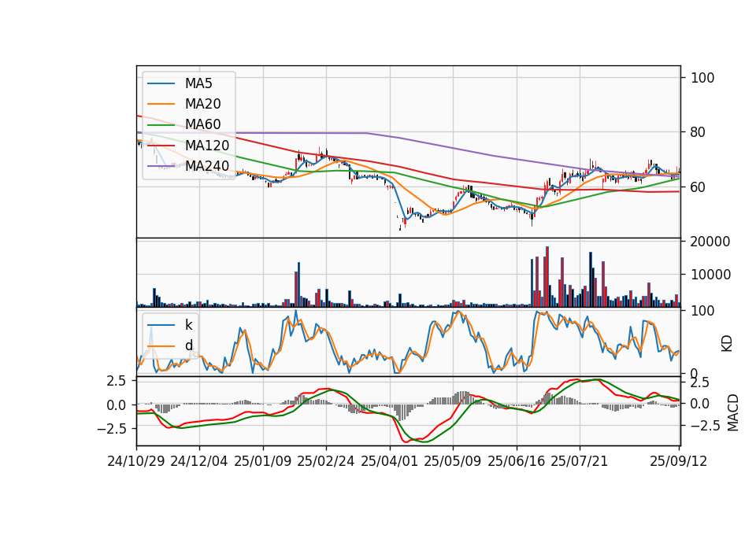Select the 25/02/24 date label
Screen dimensions: 756x543
click(326, 461)
